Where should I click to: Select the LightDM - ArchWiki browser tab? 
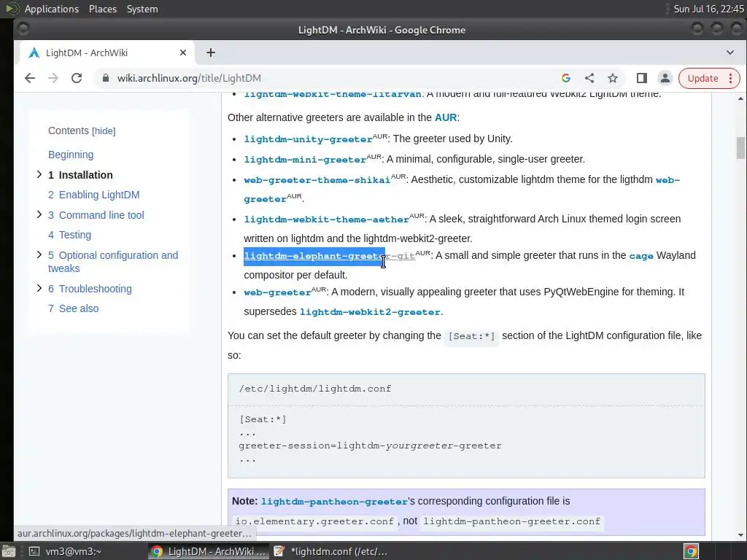point(107,52)
